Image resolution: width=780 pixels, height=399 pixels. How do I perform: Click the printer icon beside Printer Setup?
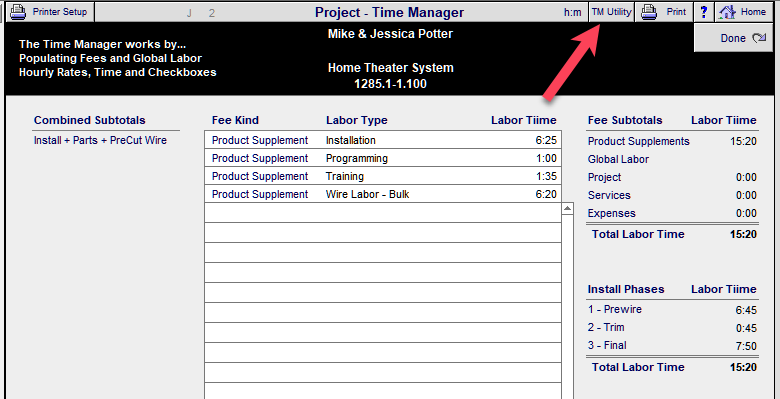click(x=18, y=11)
